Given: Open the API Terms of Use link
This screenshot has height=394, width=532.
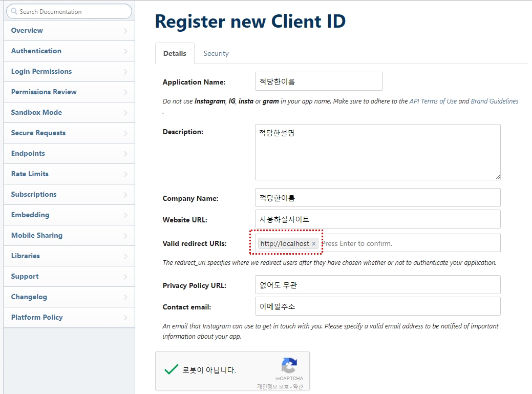Looking at the screenshot, I should coord(433,101).
